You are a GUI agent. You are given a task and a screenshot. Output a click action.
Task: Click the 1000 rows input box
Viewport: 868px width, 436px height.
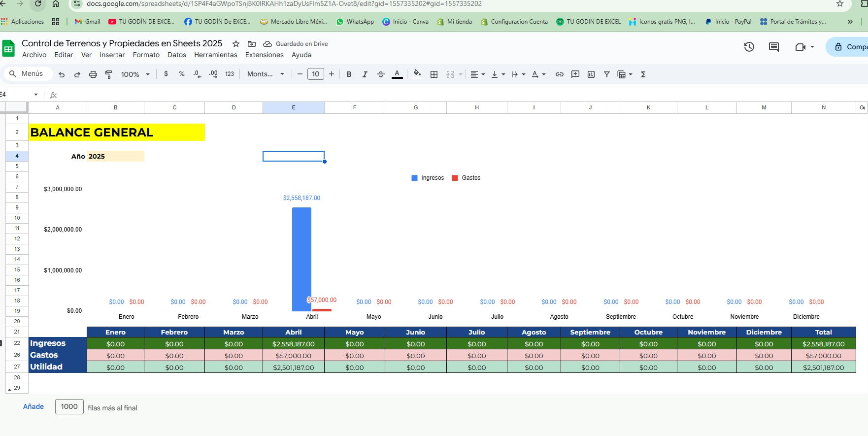(69, 406)
